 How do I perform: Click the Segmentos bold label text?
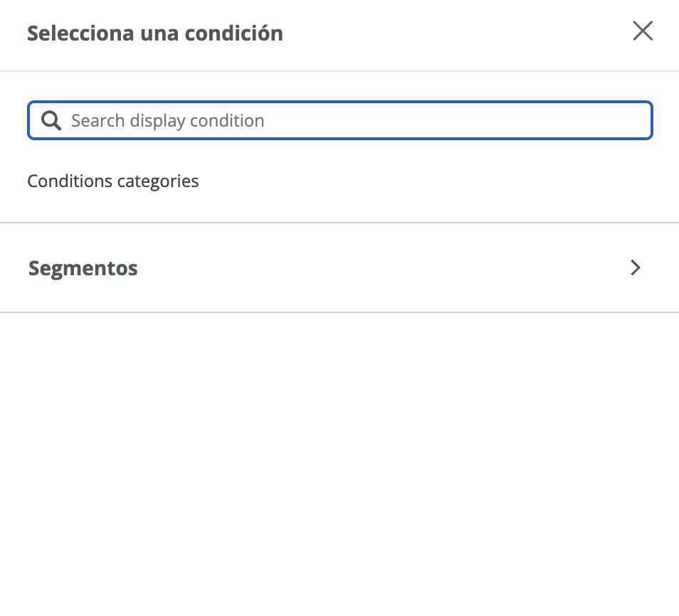click(x=83, y=268)
